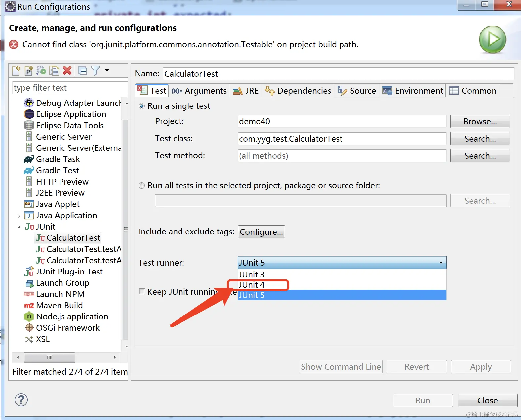Image resolution: width=521 pixels, height=420 pixels.
Task: Click horizontal scrollbar thumb of tree
Action: pyautogui.click(x=49, y=357)
